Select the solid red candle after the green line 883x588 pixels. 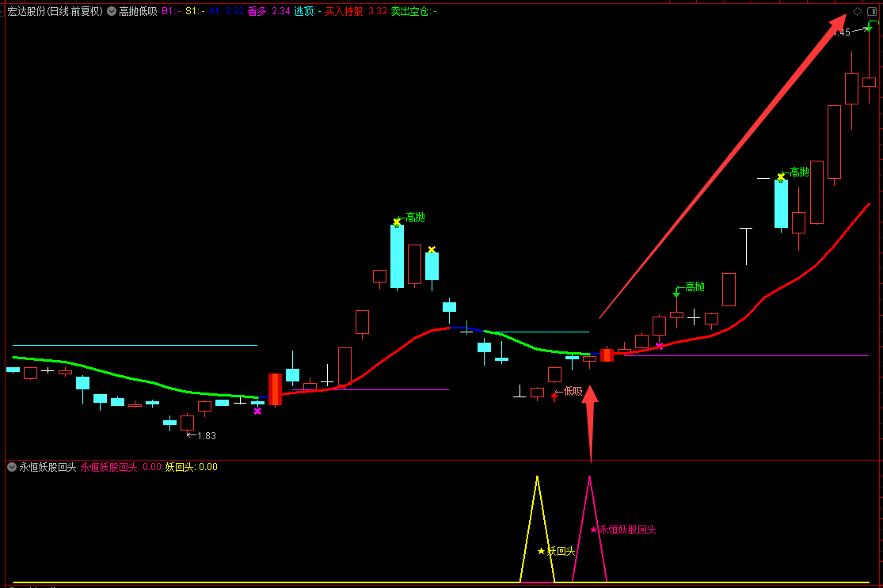[275, 389]
